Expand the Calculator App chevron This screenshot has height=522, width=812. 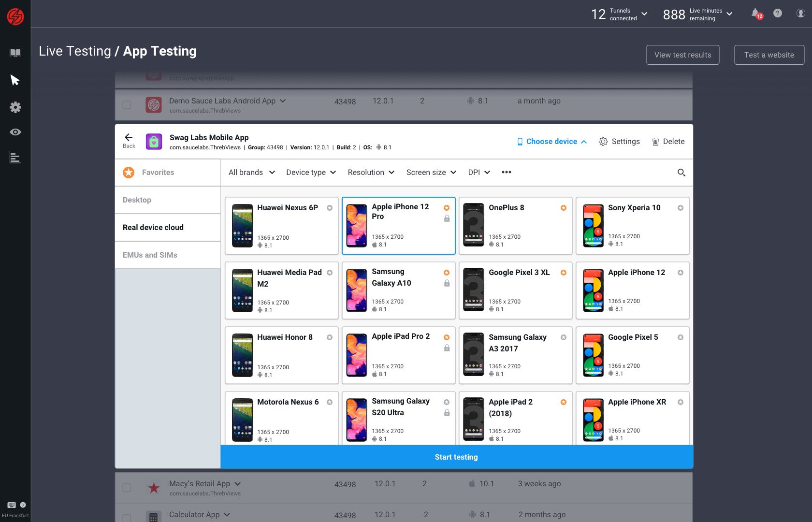click(x=227, y=515)
